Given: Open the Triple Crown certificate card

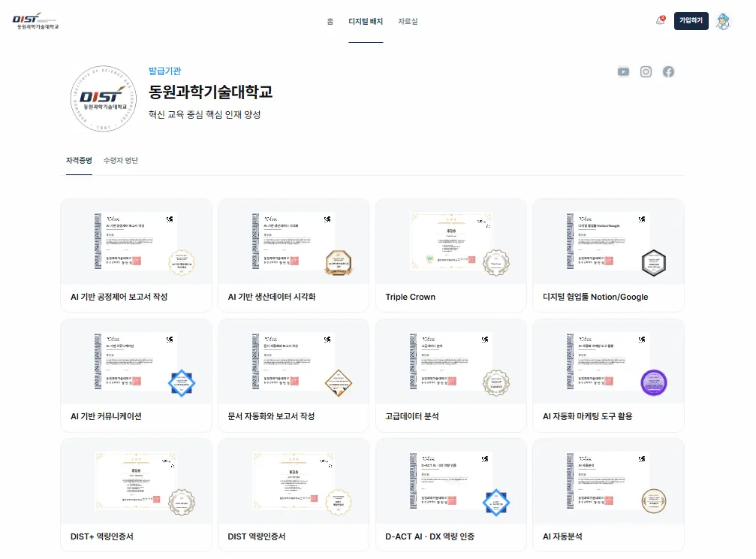Looking at the screenshot, I should pyautogui.click(x=450, y=255).
